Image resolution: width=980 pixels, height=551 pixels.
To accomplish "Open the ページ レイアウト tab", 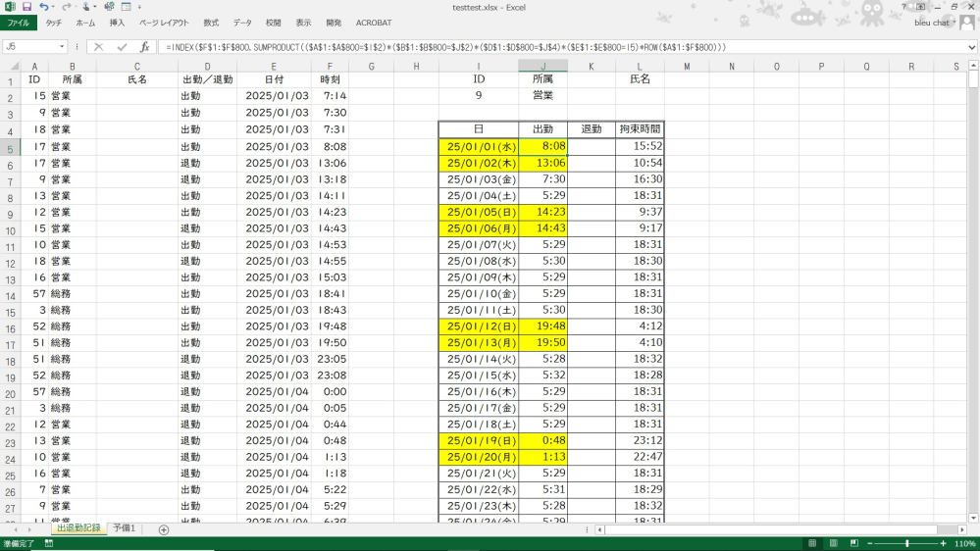I will tap(164, 23).
